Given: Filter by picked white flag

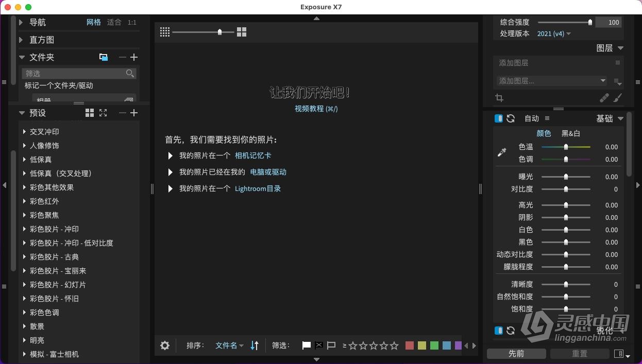Looking at the screenshot, I should 307,345.
